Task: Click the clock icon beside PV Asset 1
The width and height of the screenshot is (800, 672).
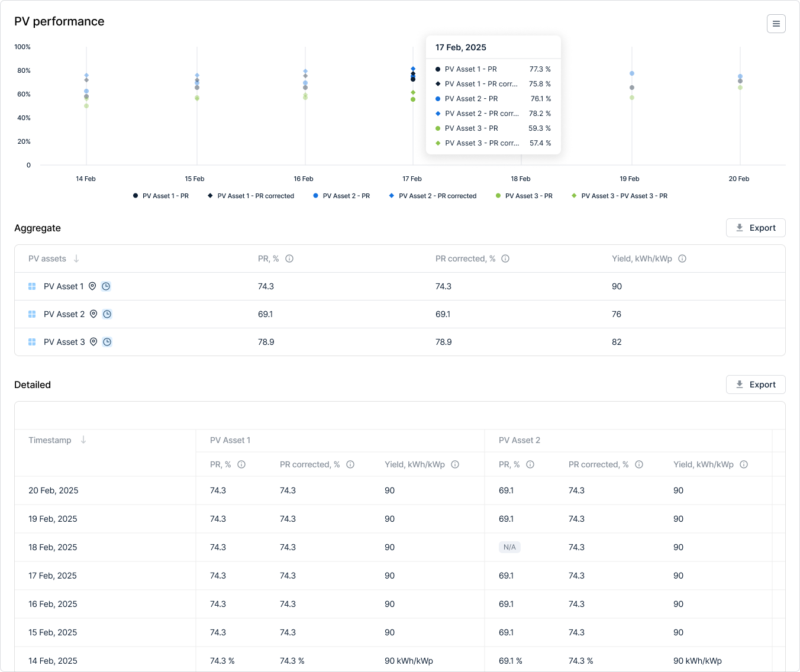Action: tap(106, 286)
